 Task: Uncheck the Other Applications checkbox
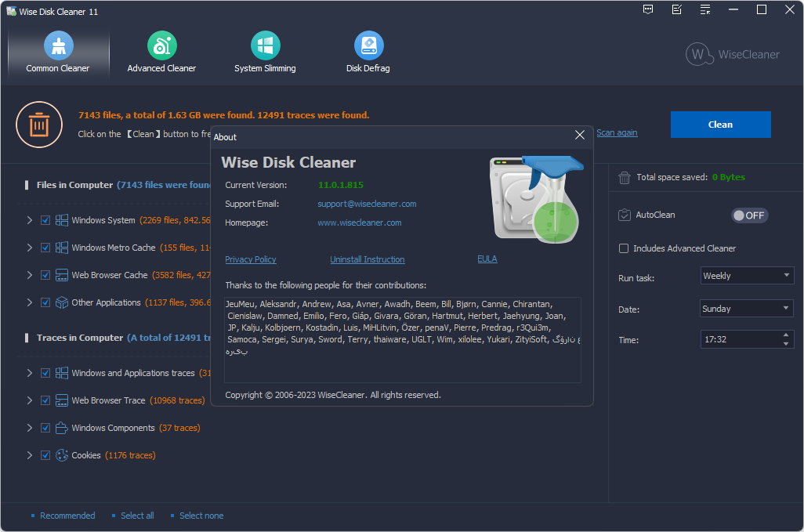(x=45, y=302)
